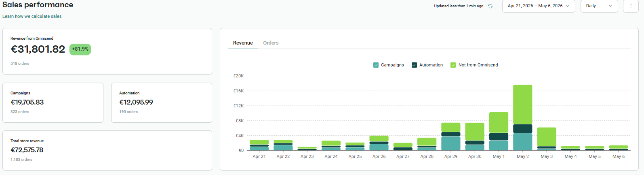
Task: Click the refresh data icon
Action: tap(490, 6)
